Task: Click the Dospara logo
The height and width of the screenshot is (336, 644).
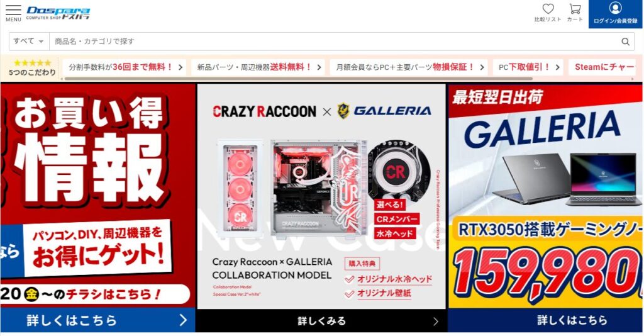Action: [x=58, y=13]
